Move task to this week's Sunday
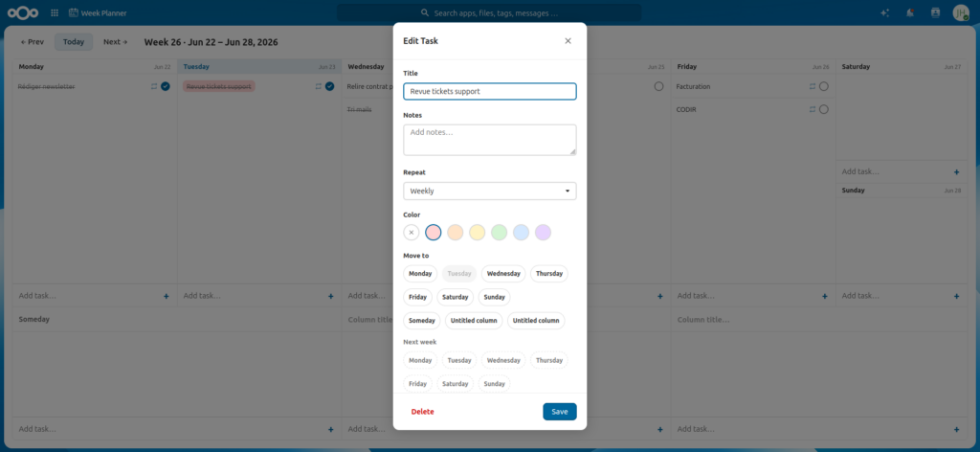Screen dimensions: 980x452 tap(495, 297)
